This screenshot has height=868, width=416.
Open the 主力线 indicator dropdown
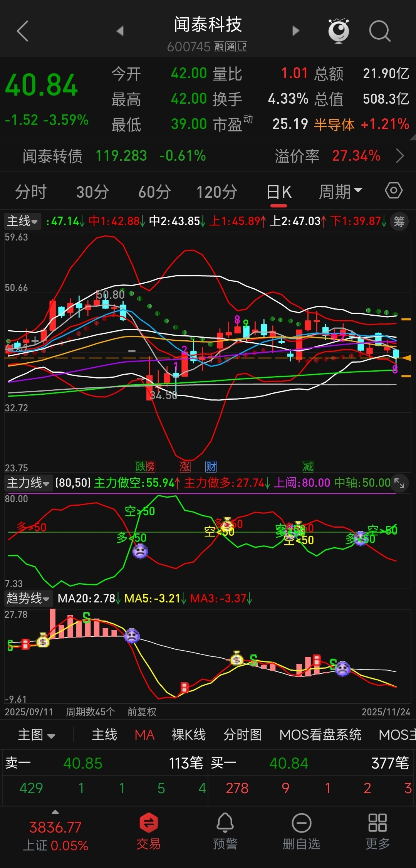[x=28, y=483]
